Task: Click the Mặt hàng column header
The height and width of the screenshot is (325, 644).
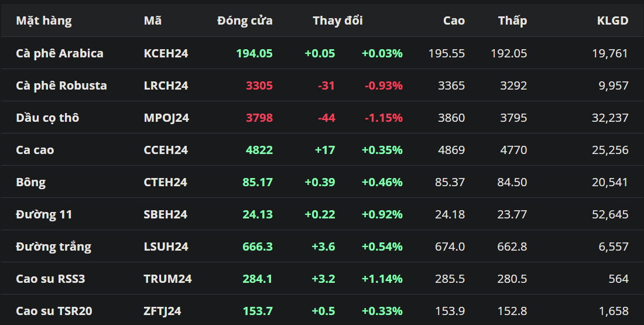Action: (x=44, y=20)
